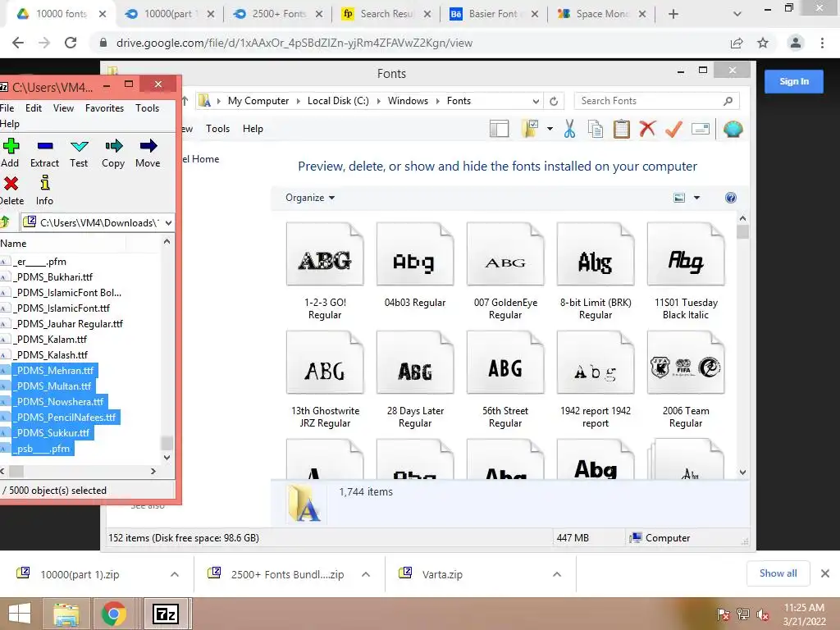Go up one folder level in 7-Zip
Screen dimensions: 840x630
(x=5, y=221)
